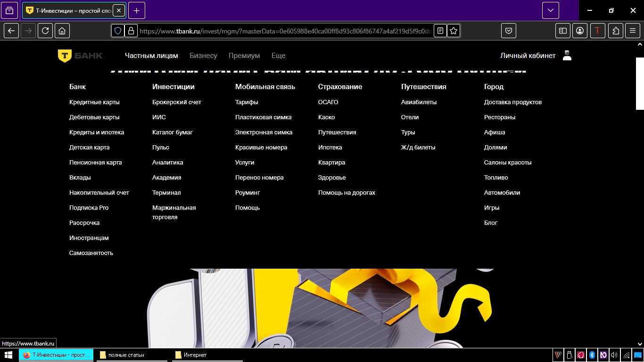Click the striped colorful tray icon
This screenshot has height=362, width=644.
[x=558, y=355]
